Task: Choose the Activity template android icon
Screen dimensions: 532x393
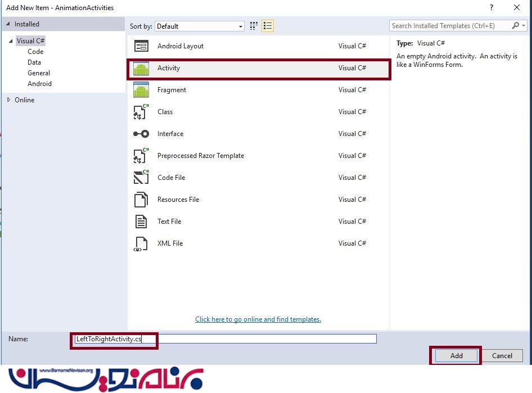Action: pos(141,68)
